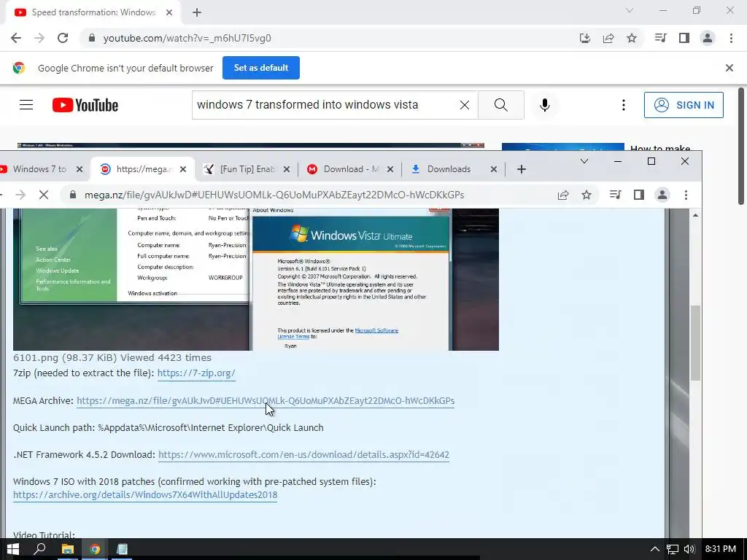This screenshot has width=747, height=560.
Task: Dismiss the default browser notification bar
Action: (729, 68)
